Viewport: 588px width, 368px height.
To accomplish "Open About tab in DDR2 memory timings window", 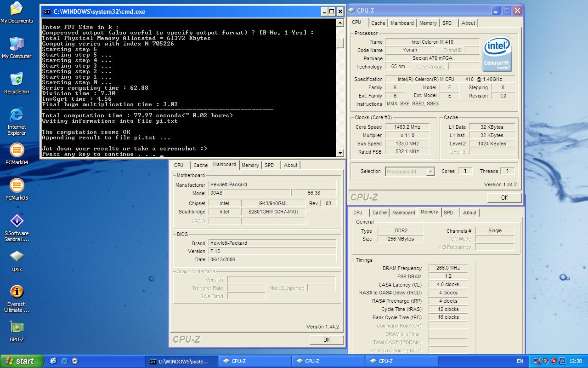I will point(469,213).
